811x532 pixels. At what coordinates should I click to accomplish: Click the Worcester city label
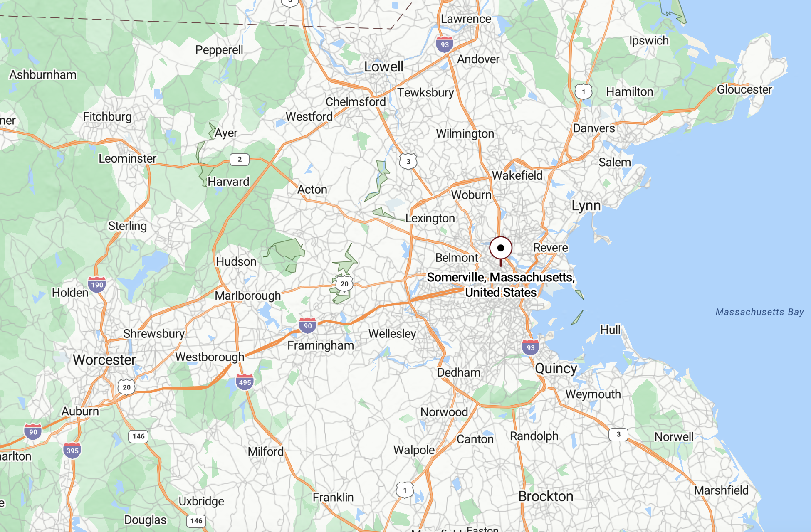tap(104, 360)
